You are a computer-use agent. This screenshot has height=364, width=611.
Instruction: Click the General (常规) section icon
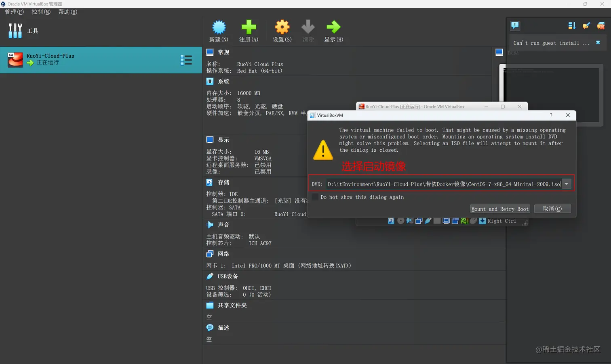click(x=210, y=52)
